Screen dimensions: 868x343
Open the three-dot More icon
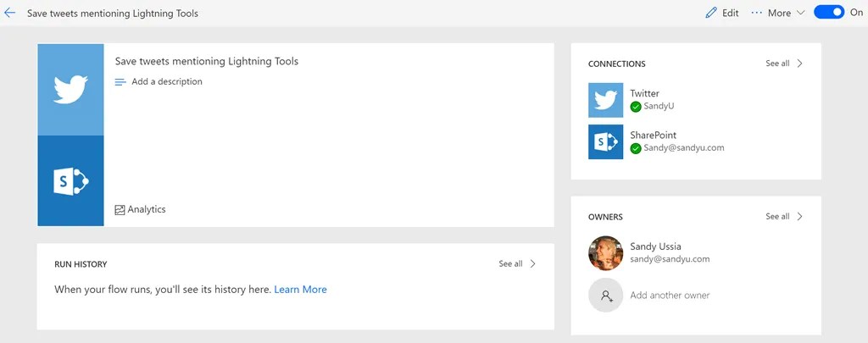[x=757, y=13]
